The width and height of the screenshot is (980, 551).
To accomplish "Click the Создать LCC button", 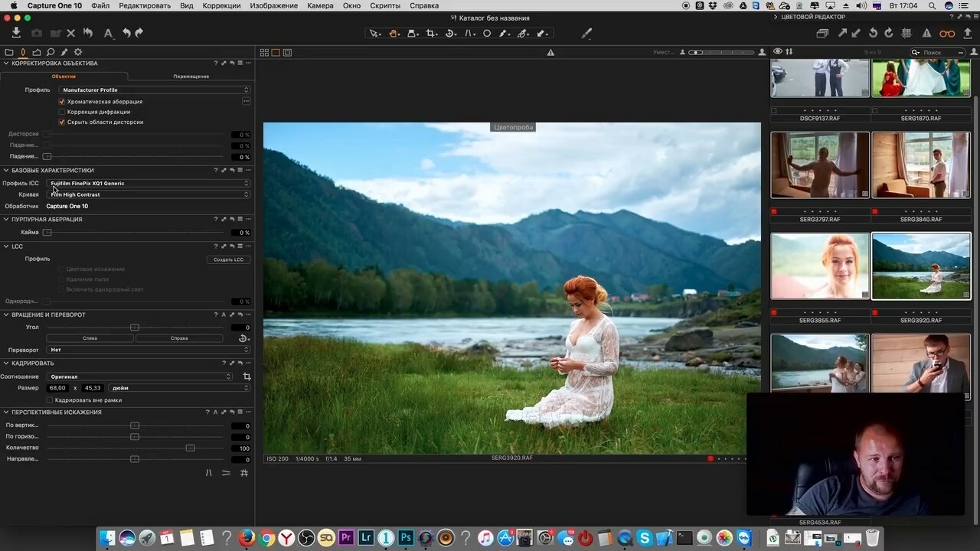I will click(x=228, y=259).
